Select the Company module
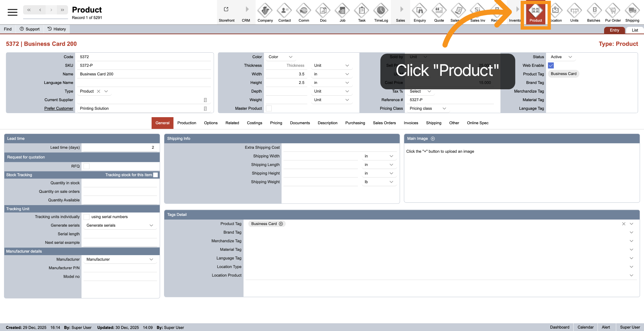 tap(265, 12)
